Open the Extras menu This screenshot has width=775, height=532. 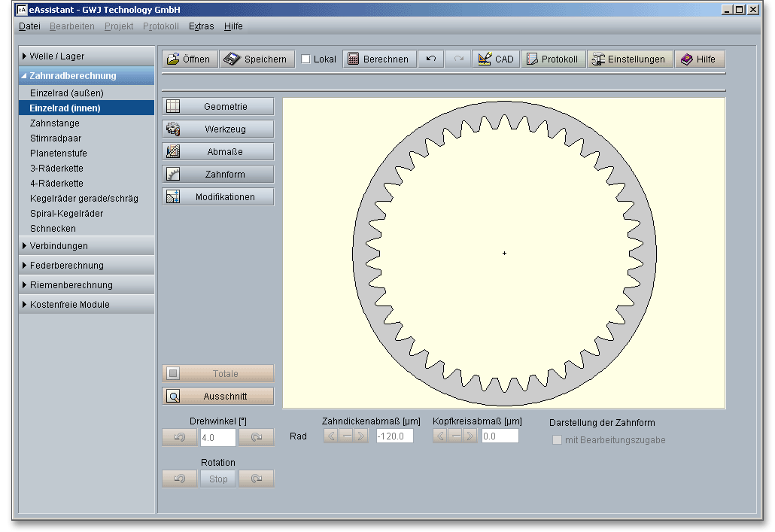pos(201,26)
